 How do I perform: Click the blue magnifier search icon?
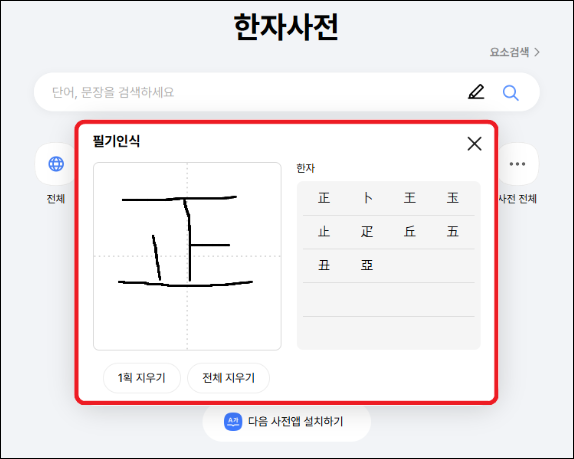point(510,93)
